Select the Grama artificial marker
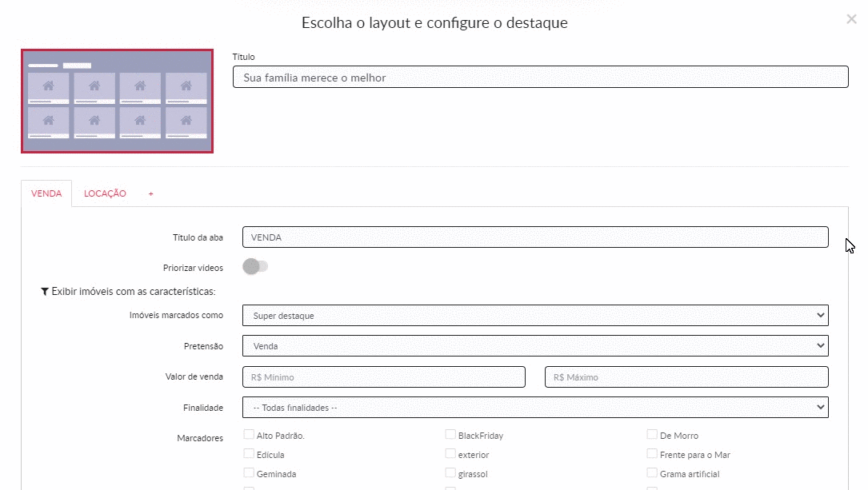Screen dimensions: 868x490 [652, 473]
